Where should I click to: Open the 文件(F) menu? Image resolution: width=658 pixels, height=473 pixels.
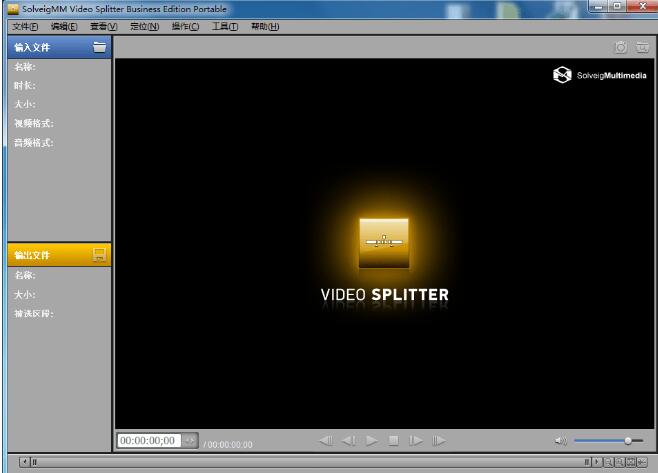click(x=25, y=26)
